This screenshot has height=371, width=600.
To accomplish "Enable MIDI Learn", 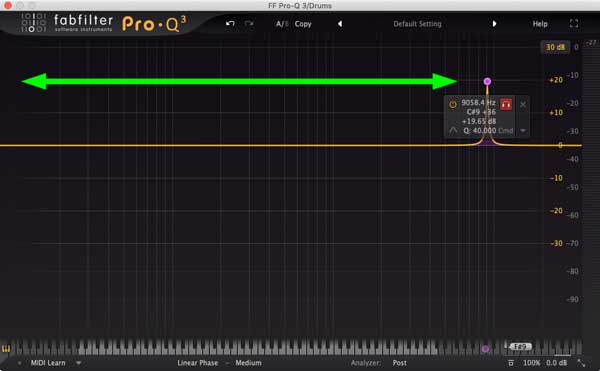I will (x=48, y=363).
